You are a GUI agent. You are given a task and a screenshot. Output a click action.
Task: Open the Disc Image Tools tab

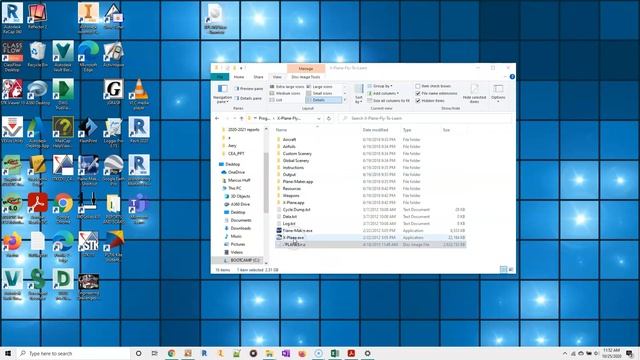tap(306, 77)
